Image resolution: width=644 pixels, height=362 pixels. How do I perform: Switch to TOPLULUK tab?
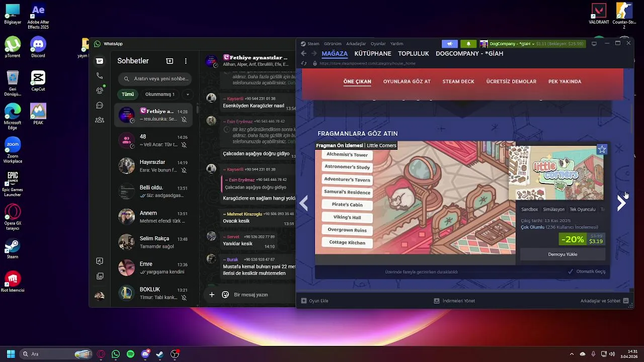(414, 53)
